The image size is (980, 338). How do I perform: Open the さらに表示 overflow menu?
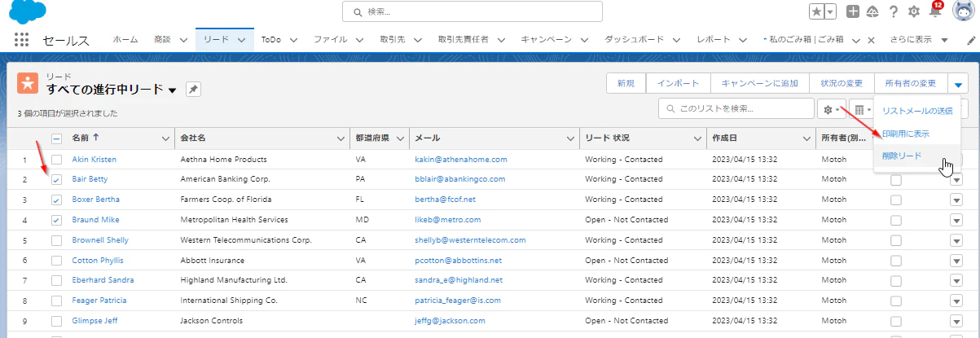click(x=921, y=40)
